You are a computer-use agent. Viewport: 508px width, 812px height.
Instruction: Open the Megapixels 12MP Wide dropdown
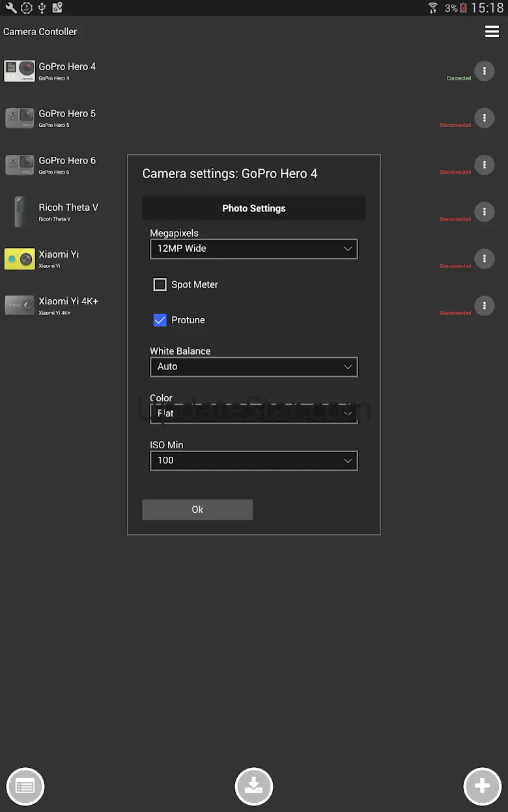click(254, 249)
